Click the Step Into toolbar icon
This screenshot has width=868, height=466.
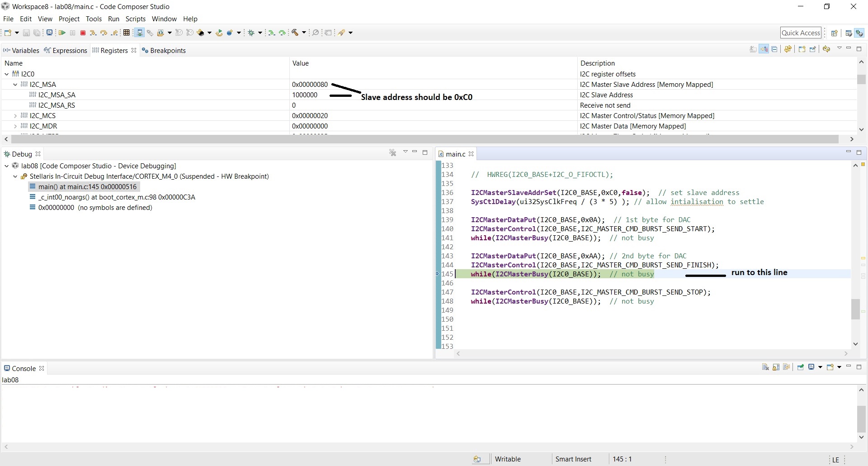(93, 33)
